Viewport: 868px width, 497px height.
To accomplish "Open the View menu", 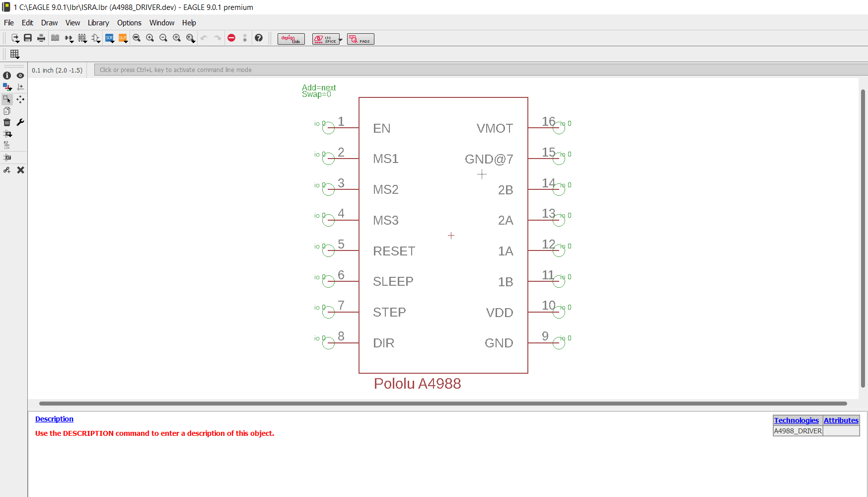I will pyautogui.click(x=72, y=23).
